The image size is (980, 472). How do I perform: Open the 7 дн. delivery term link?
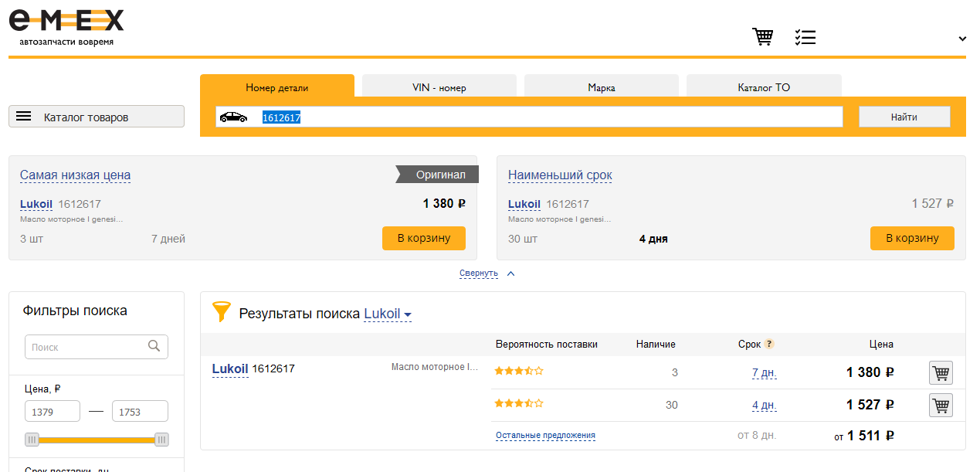[x=765, y=373]
